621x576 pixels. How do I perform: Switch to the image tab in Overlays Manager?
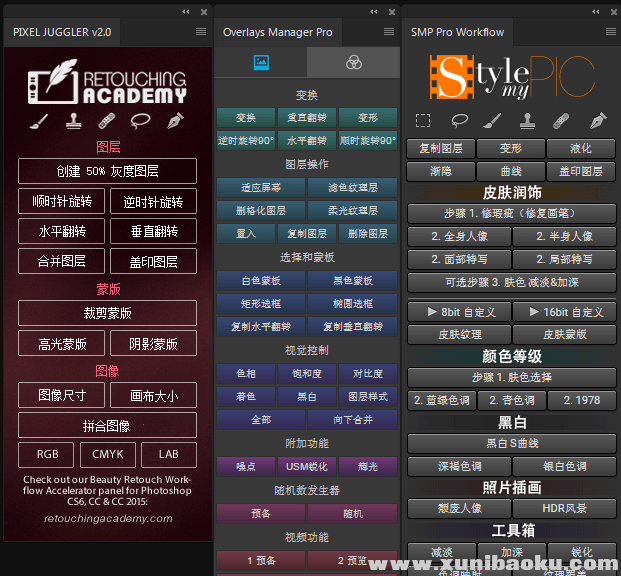[x=261, y=62]
